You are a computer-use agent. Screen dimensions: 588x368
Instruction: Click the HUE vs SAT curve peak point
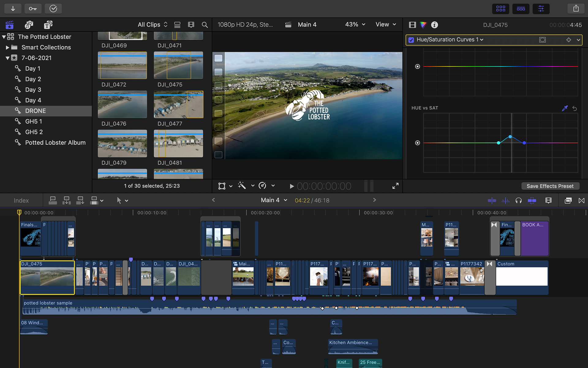pos(510,136)
